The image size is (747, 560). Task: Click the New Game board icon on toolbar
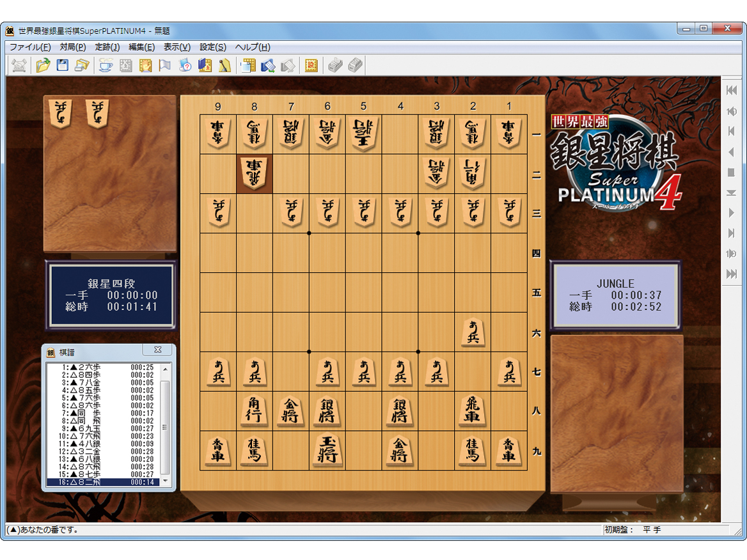18,65
